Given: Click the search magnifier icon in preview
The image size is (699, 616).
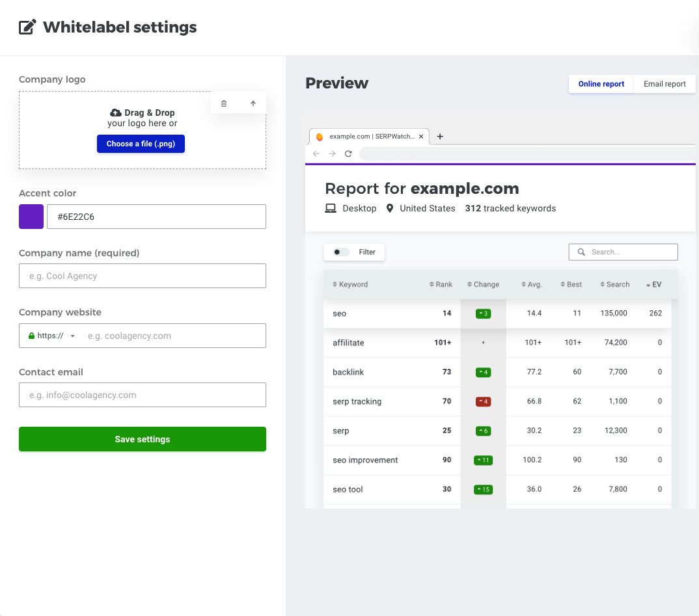Looking at the screenshot, I should [581, 252].
